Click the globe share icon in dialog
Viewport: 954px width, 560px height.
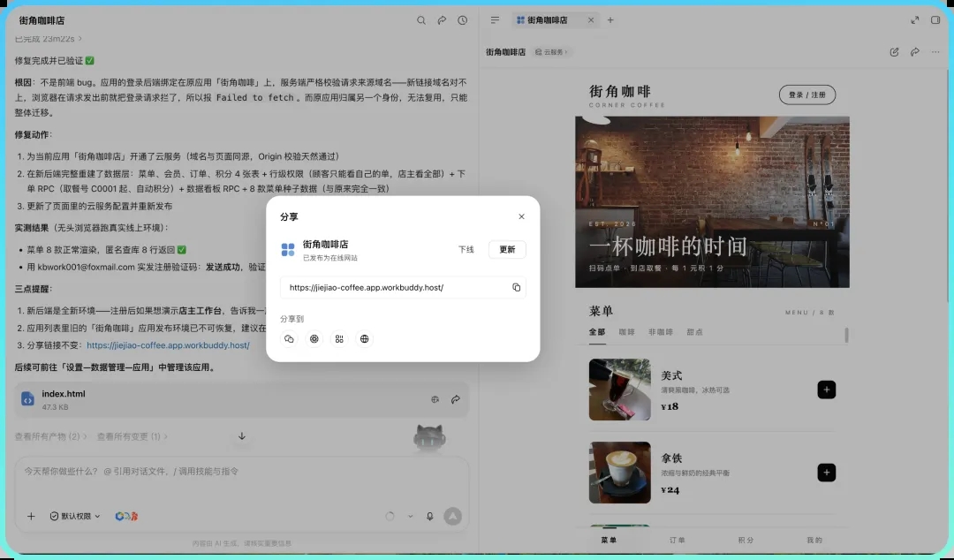pyautogui.click(x=364, y=339)
